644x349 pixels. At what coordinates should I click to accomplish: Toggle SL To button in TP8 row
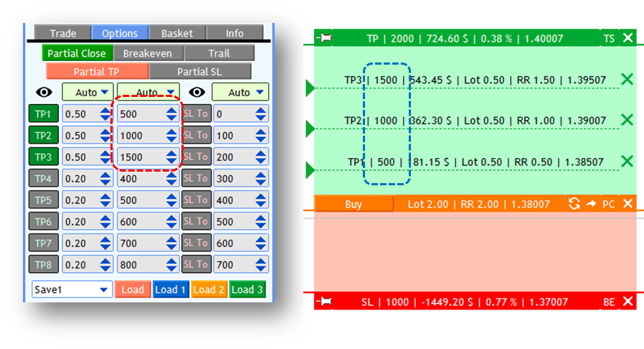pos(196,264)
